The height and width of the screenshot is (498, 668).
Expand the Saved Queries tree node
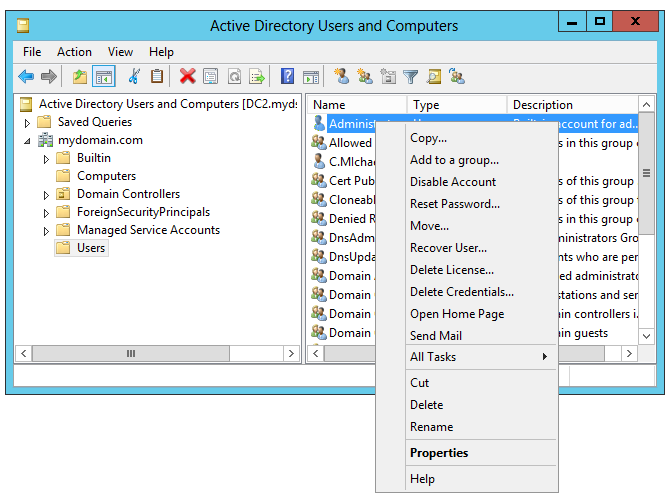coord(28,122)
